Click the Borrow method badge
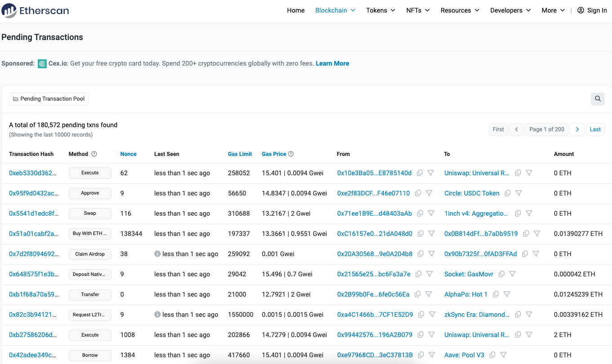This screenshot has height=364, width=612. (90, 355)
